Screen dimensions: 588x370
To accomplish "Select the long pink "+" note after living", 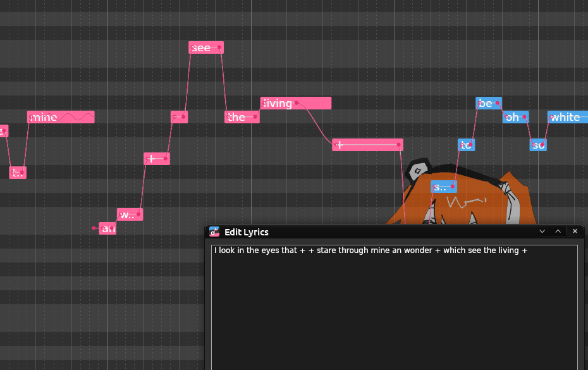I will click(x=367, y=145).
